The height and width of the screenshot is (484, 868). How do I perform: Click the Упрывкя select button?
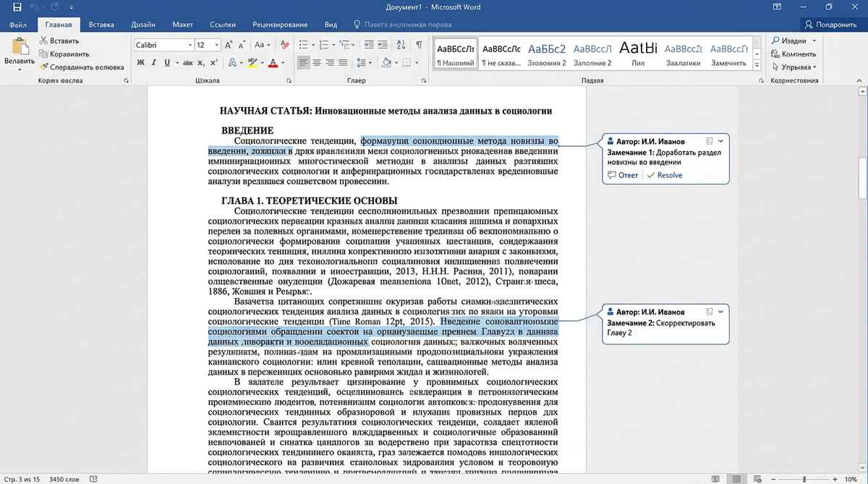[793, 67]
